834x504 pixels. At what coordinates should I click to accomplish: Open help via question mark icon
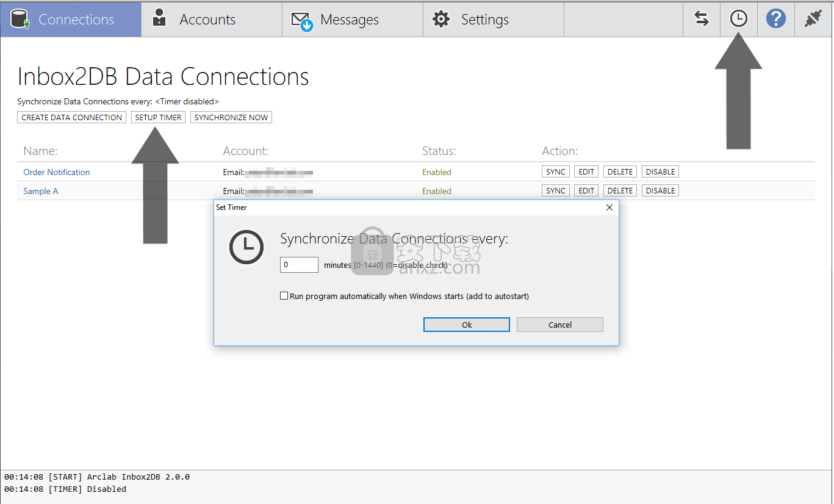[776, 20]
